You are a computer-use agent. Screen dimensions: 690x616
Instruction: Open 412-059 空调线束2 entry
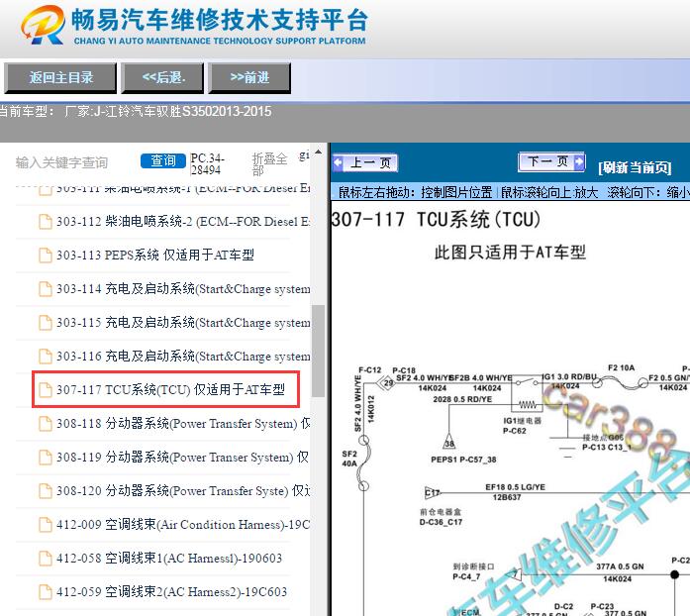(171, 592)
